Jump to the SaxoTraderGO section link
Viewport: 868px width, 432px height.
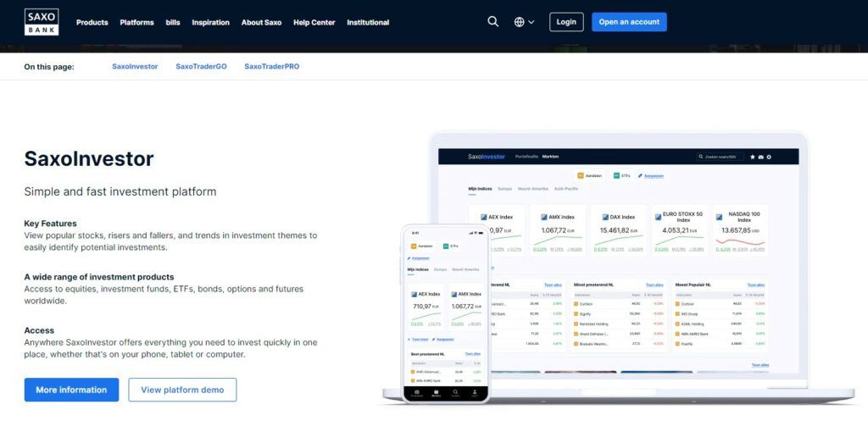201,66
